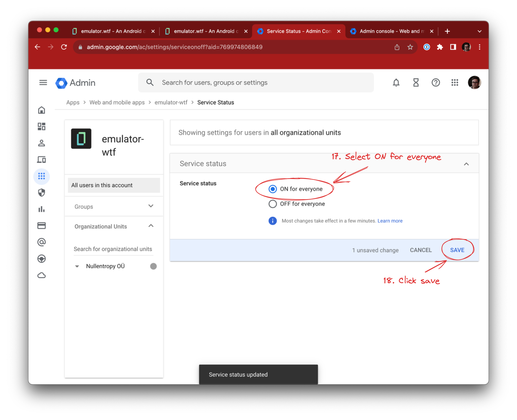Go to Apps breadcrumb
This screenshot has height=420, width=517.
coord(73,103)
